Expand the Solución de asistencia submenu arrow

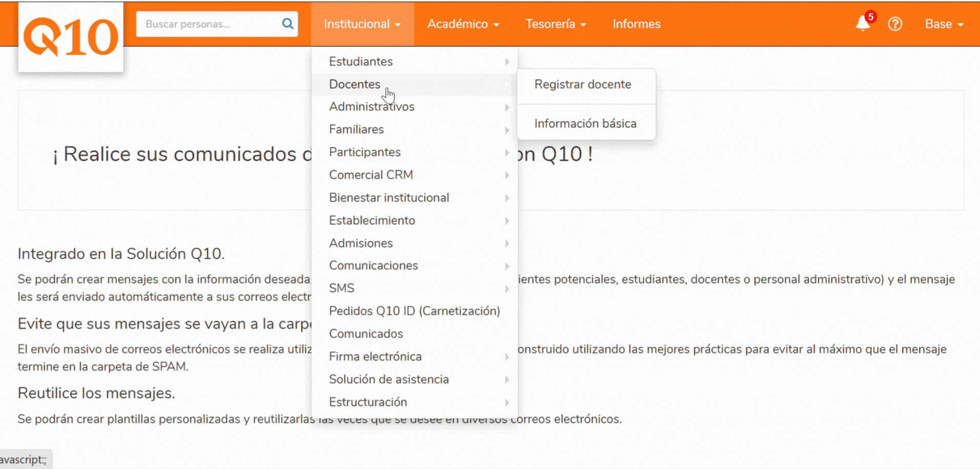pyautogui.click(x=507, y=380)
